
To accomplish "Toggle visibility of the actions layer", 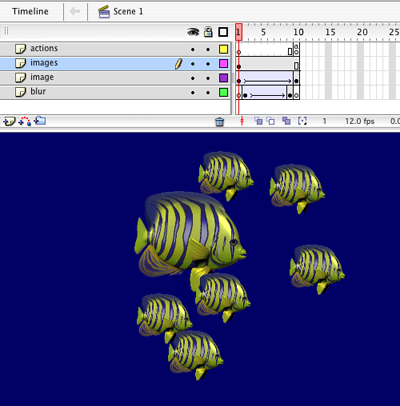I will click(193, 49).
